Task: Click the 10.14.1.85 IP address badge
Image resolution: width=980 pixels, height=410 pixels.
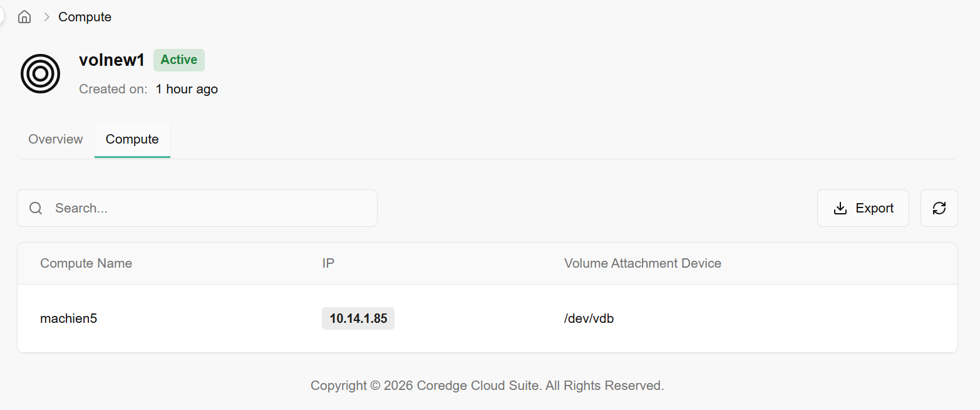Action: click(358, 318)
